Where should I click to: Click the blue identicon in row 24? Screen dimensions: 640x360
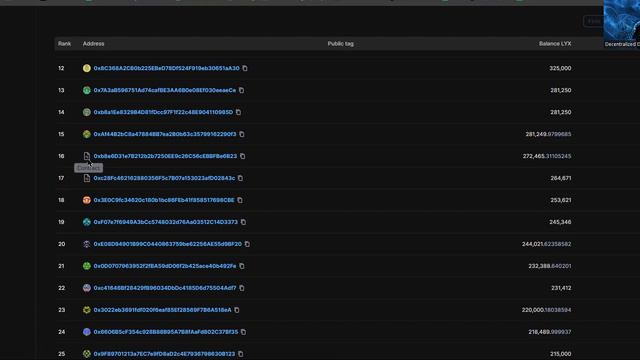pyautogui.click(x=87, y=332)
